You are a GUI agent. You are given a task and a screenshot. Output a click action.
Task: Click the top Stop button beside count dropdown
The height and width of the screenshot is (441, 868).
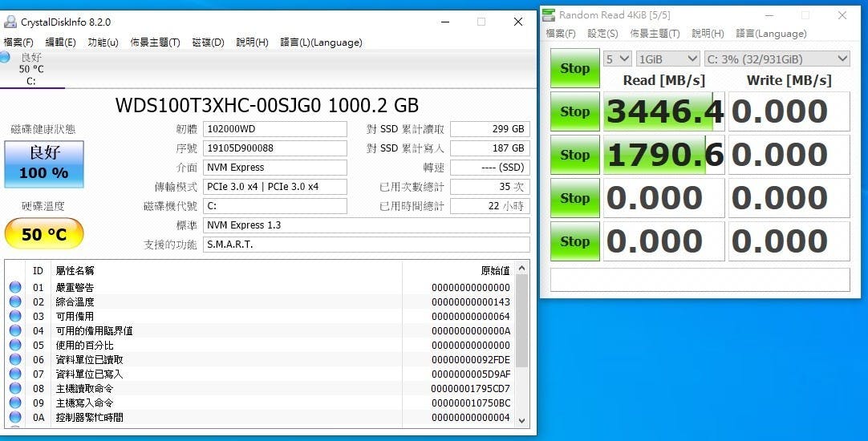tap(574, 68)
